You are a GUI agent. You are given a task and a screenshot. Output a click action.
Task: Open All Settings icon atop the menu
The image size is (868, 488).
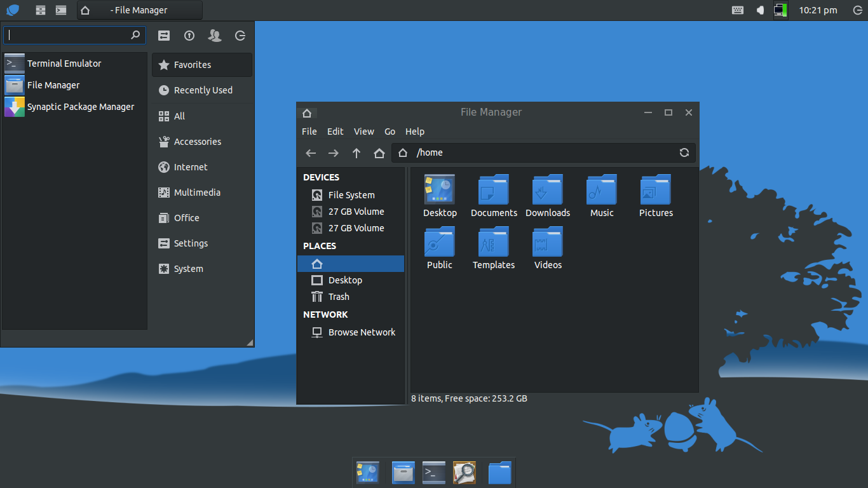pyautogui.click(x=164, y=36)
